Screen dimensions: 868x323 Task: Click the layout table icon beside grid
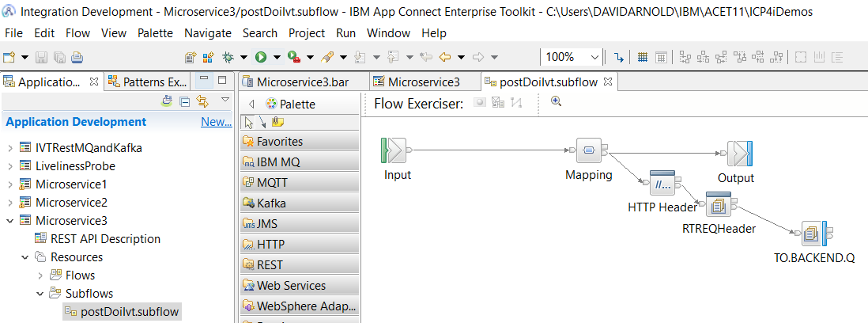(x=661, y=56)
